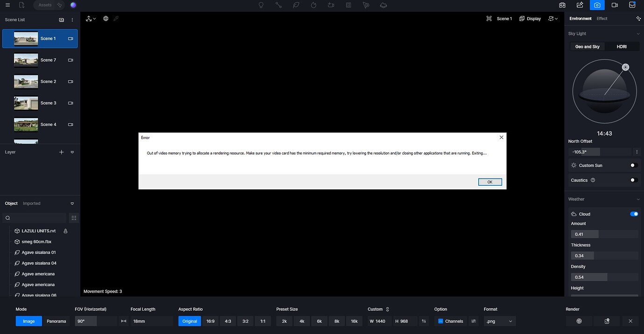This screenshot has height=334, width=644.
Task: Open the file document icon
Action: pos(22,5)
